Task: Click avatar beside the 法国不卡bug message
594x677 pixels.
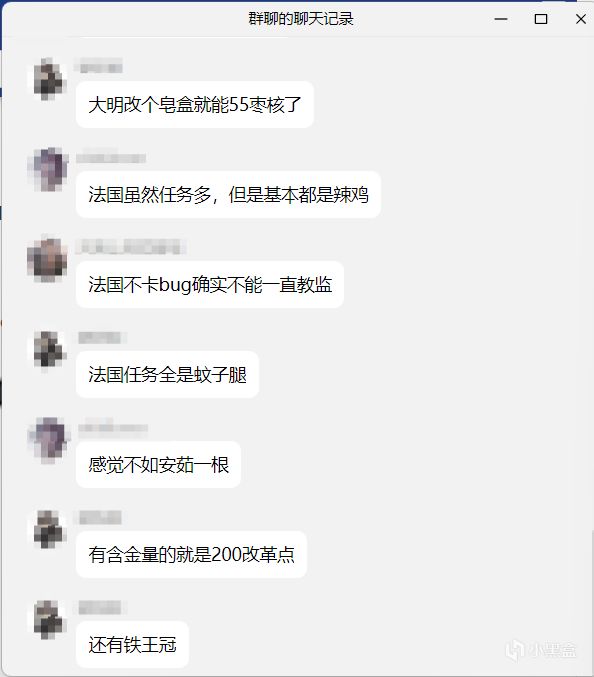Action: click(x=47, y=259)
